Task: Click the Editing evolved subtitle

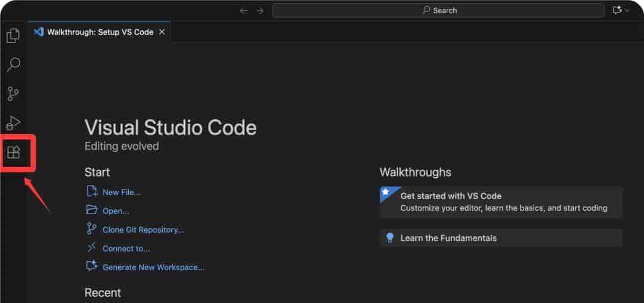Action: (122, 146)
